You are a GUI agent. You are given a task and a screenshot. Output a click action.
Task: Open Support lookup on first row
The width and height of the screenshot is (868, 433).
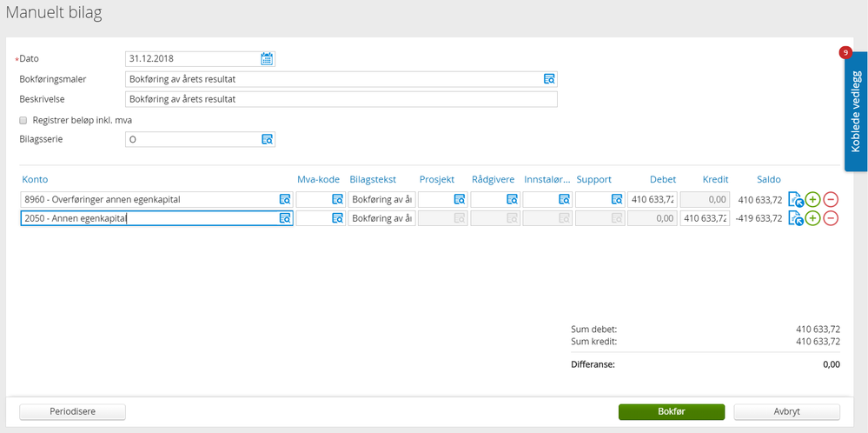pos(617,200)
